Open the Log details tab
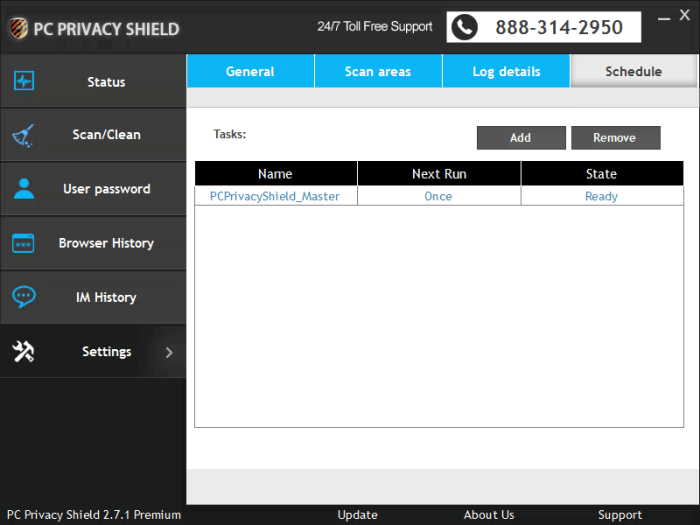 coord(506,71)
